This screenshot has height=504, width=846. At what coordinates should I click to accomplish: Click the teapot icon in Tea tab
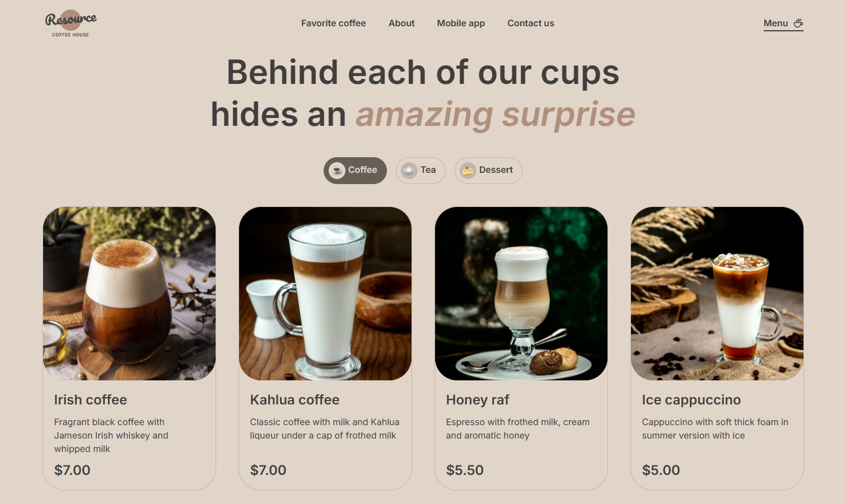coord(409,171)
